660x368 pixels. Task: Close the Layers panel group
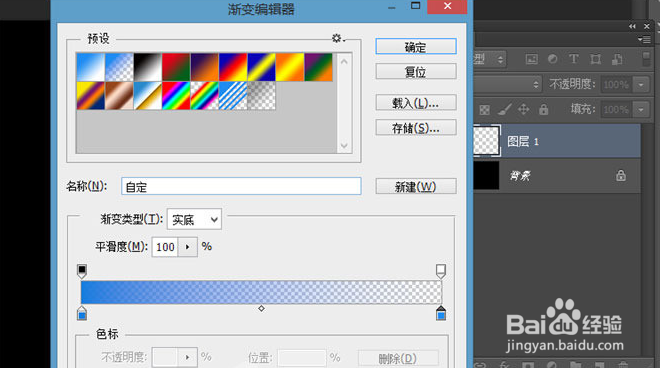[647, 26]
